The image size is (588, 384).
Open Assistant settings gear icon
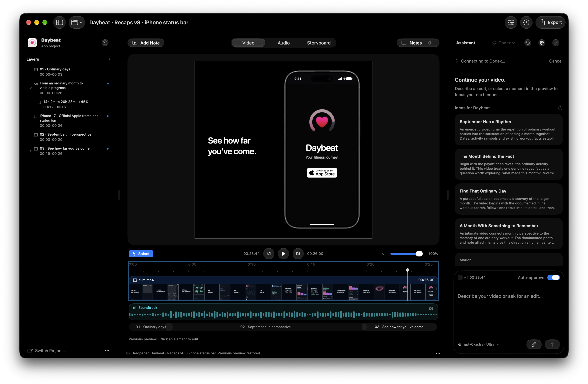[x=542, y=43]
